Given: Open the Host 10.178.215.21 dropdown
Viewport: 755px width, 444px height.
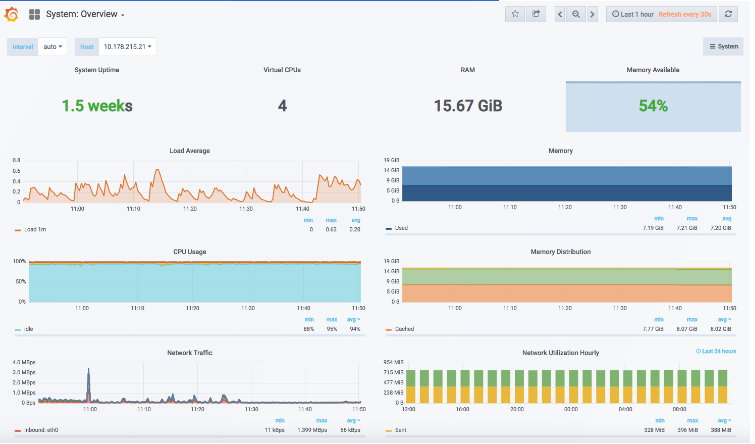Looking at the screenshot, I should [128, 47].
